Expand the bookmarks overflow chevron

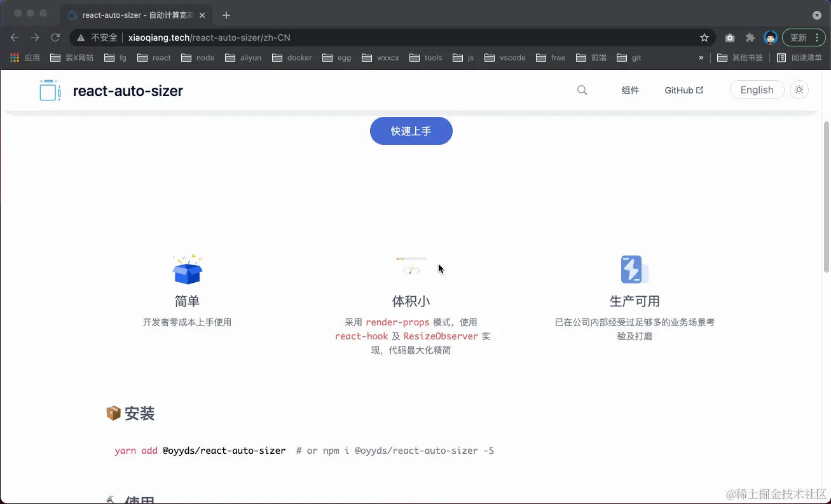pyautogui.click(x=701, y=57)
